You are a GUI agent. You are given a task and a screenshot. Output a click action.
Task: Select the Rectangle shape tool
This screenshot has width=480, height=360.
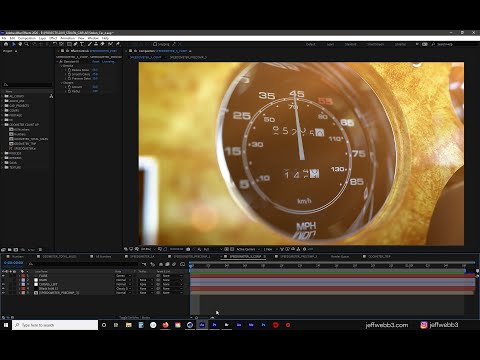[x=69, y=44]
